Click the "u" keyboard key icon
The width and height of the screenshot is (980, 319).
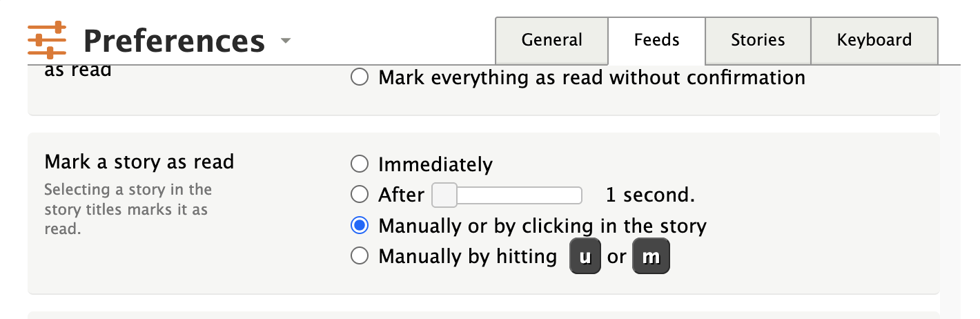tap(585, 257)
